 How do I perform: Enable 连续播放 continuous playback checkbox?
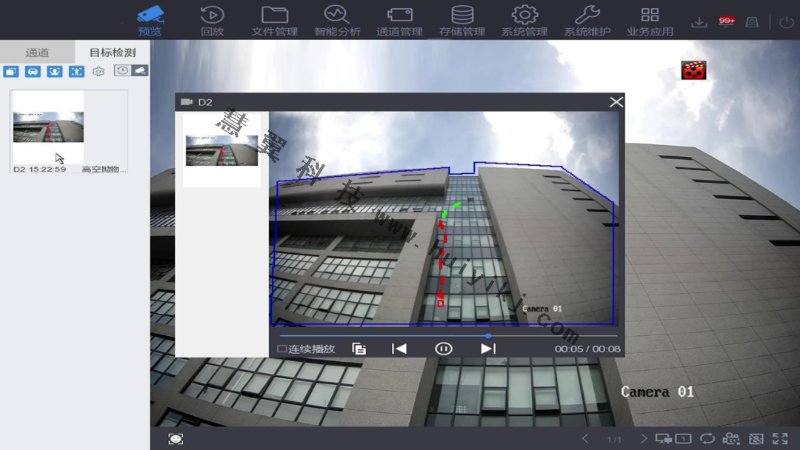coord(282,349)
